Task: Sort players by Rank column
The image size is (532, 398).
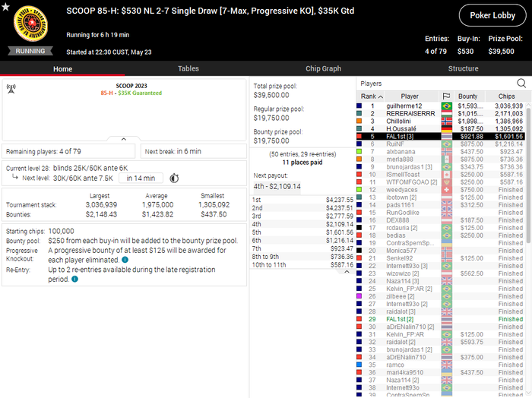Action: coord(370,96)
